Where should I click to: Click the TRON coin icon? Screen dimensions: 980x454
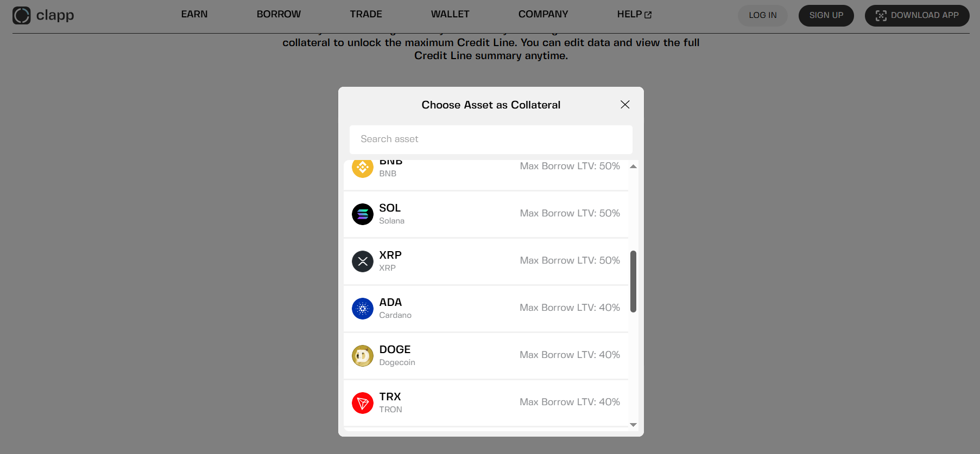click(x=363, y=403)
